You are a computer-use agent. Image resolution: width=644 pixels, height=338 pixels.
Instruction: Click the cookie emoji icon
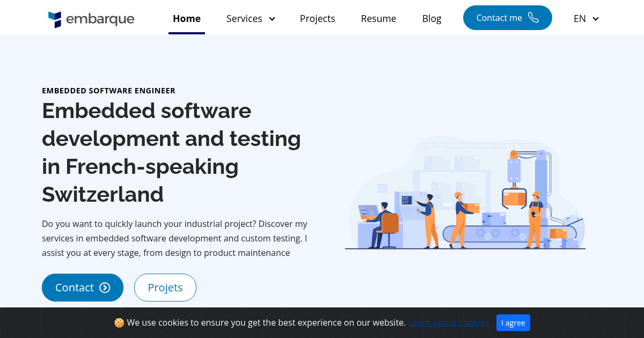[119, 323]
